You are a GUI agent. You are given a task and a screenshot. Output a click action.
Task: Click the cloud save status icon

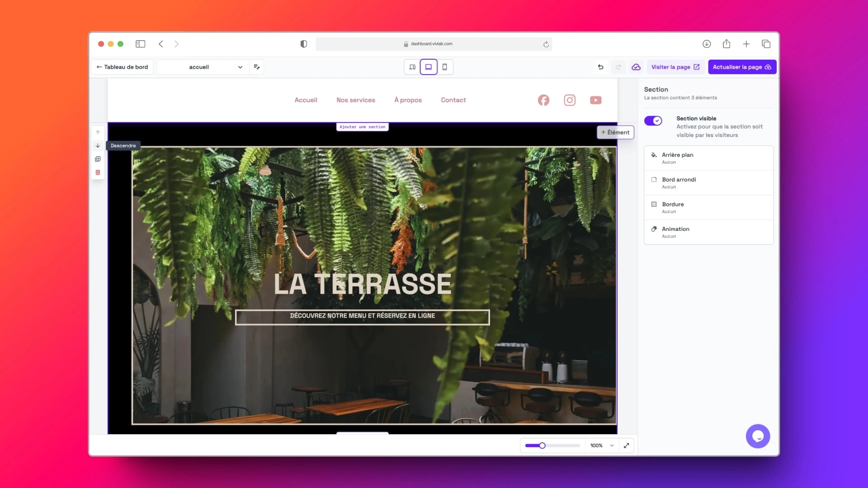click(636, 67)
